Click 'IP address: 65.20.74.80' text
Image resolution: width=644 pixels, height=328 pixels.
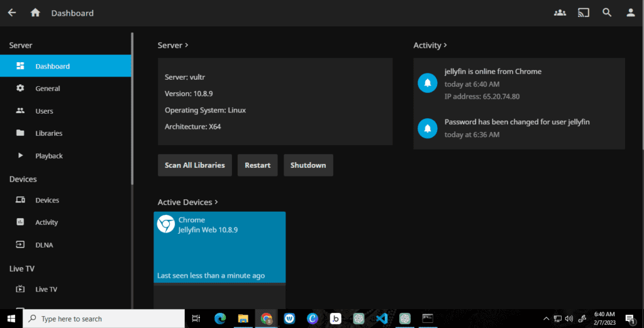pyautogui.click(x=482, y=97)
